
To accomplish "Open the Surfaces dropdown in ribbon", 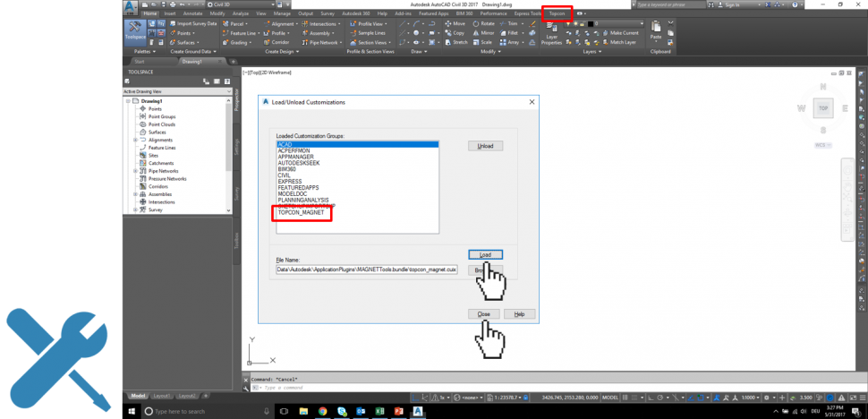I will pos(186,42).
